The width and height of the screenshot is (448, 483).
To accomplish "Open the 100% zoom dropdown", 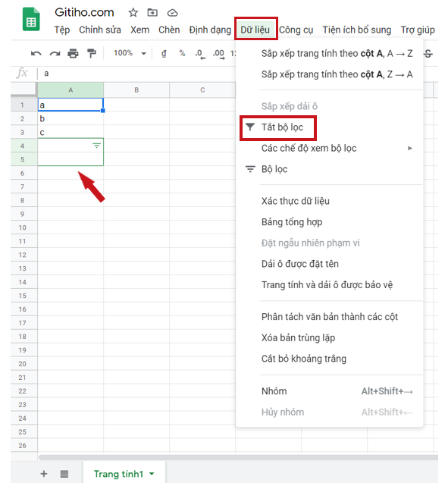I will coord(130,53).
